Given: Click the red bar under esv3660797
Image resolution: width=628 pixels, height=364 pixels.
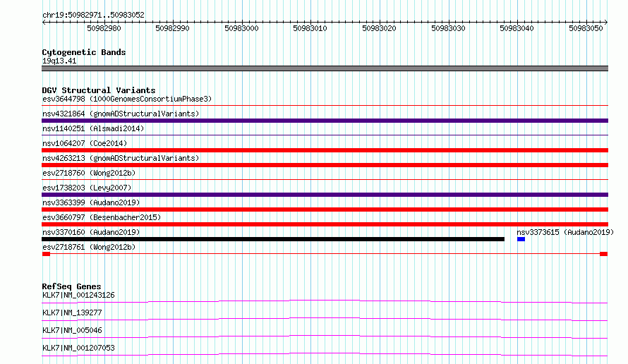Looking at the screenshot, I should pyautogui.click(x=325, y=224).
